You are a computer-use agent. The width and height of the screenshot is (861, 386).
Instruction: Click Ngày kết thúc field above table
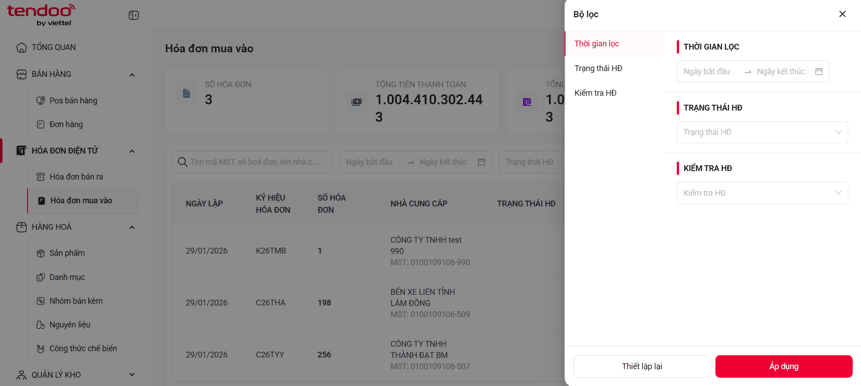pyautogui.click(x=444, y=163)
